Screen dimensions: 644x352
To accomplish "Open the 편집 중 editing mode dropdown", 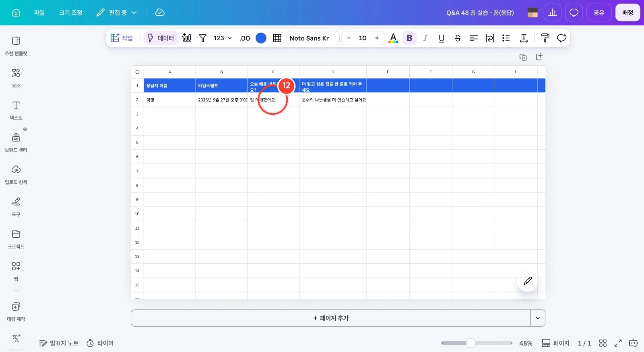I will click(x=117, y=12).
